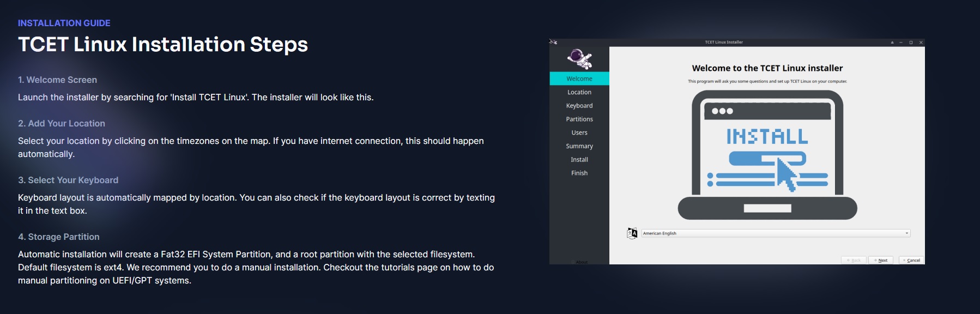Image resolution: width=980 pixels, height=314 pixels.
Task: Select the Users step
Action: (x=579, y=132)
